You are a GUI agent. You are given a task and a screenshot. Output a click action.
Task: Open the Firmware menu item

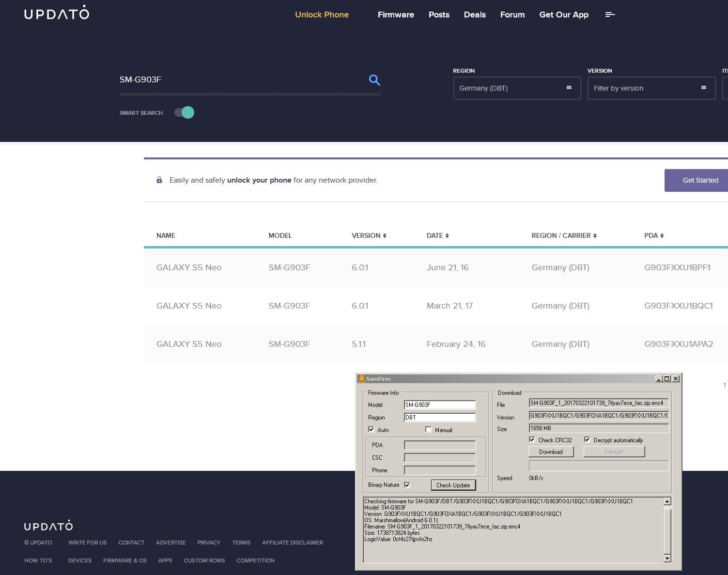(396, 15)
